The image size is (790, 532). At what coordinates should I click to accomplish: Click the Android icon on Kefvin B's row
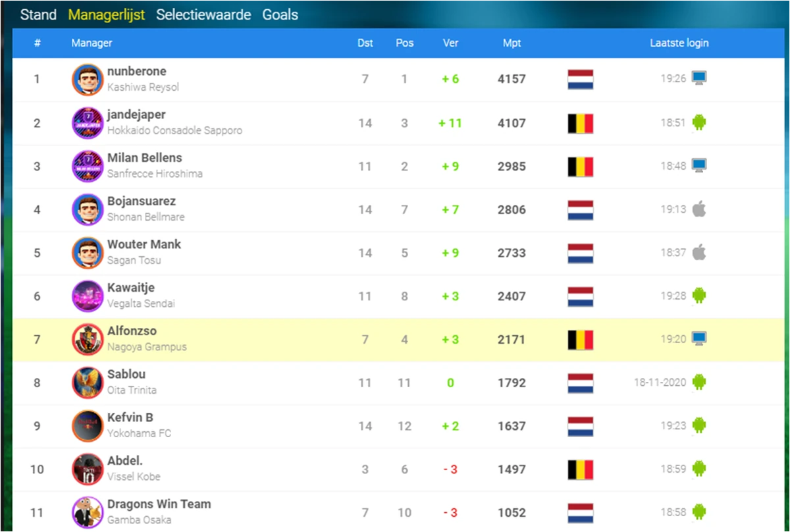699,426
